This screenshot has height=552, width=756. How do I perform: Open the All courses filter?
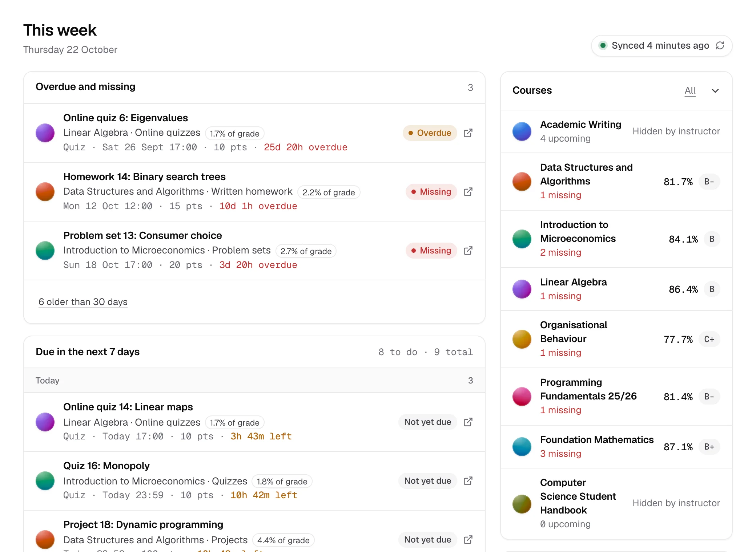(690, 91)
